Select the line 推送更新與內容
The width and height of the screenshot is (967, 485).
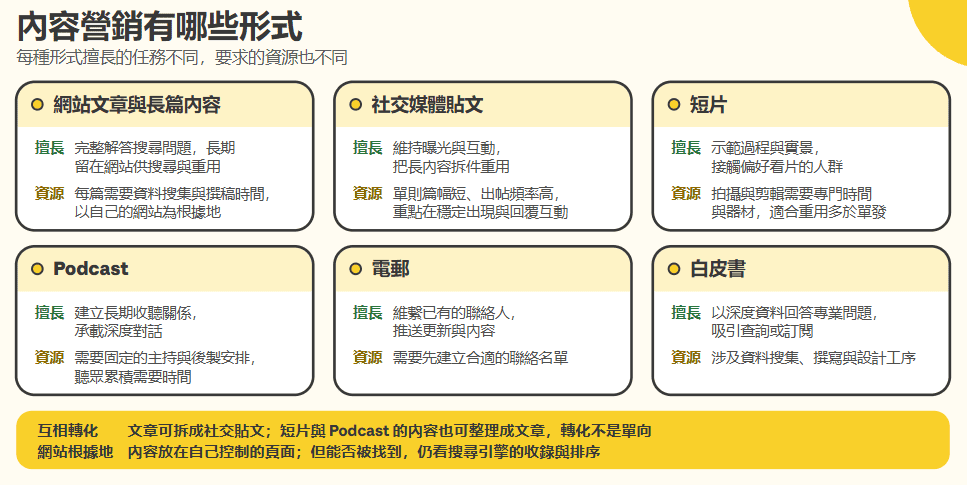click(x=444, y=331)
